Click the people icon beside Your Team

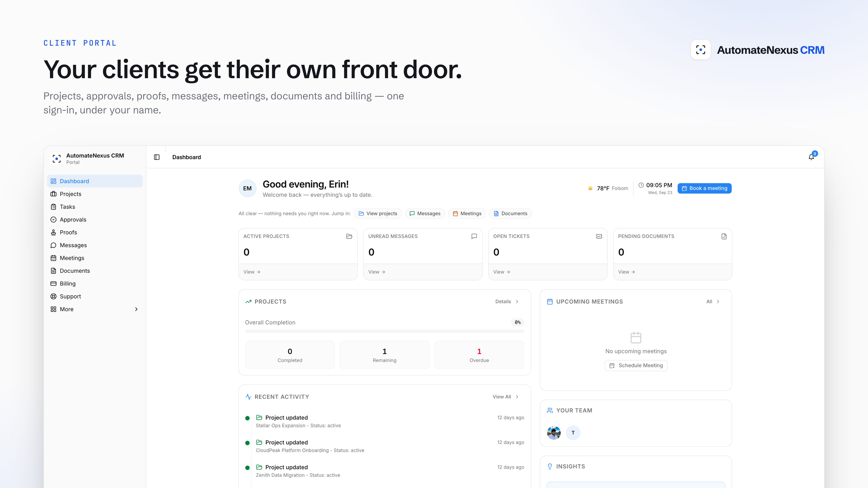(550, 411)
